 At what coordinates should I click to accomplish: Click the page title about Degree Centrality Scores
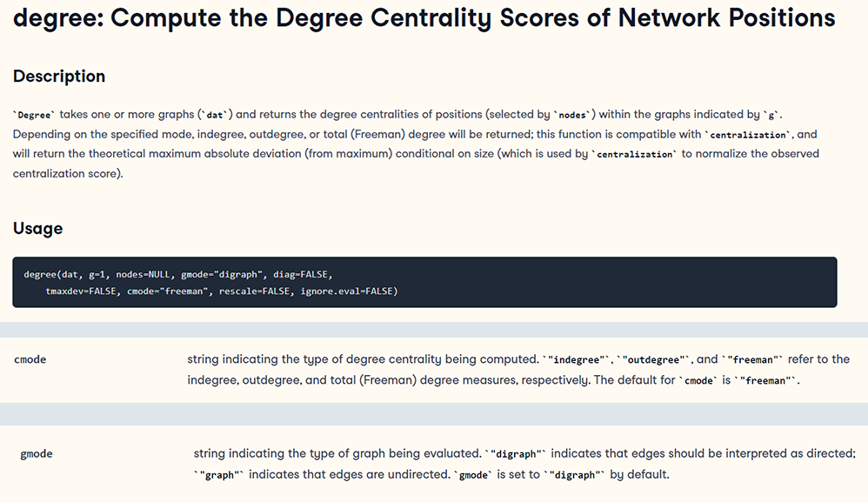click(424, 18)
